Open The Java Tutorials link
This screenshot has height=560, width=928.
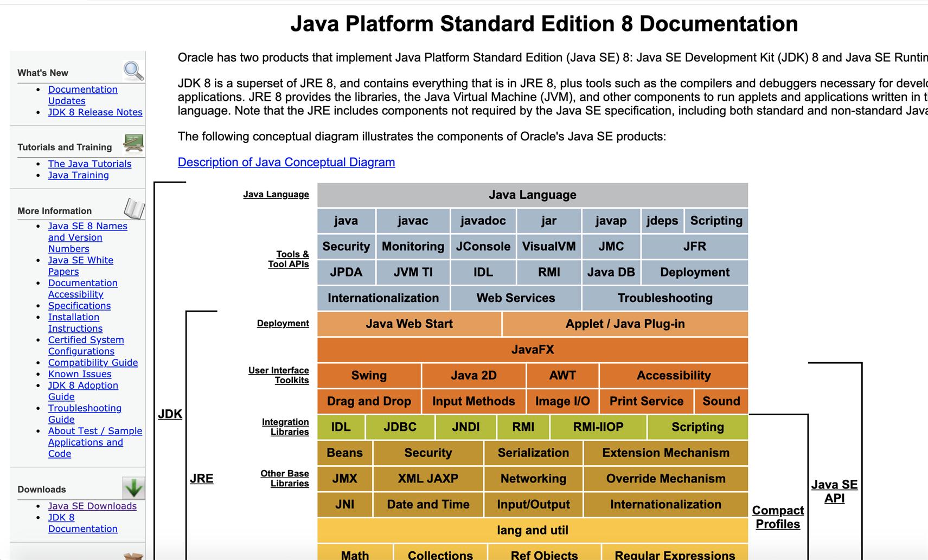click(x=89, y=164)
